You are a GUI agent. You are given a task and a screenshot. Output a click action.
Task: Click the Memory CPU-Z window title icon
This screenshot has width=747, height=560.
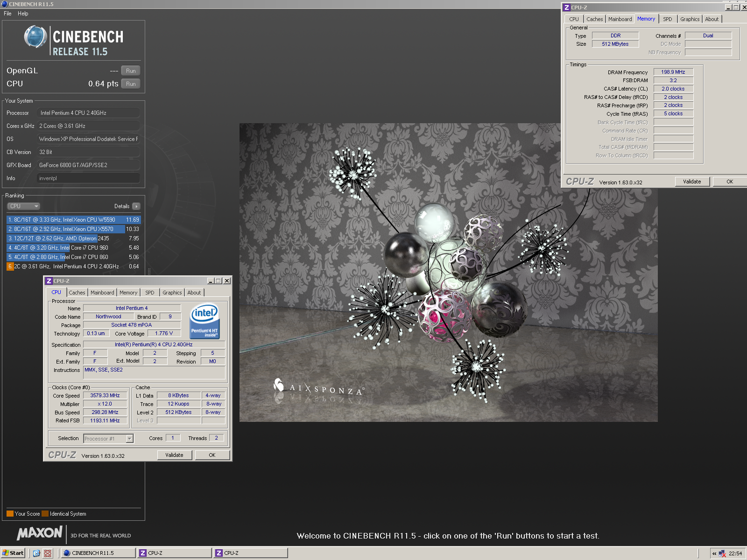click(566, 7)
